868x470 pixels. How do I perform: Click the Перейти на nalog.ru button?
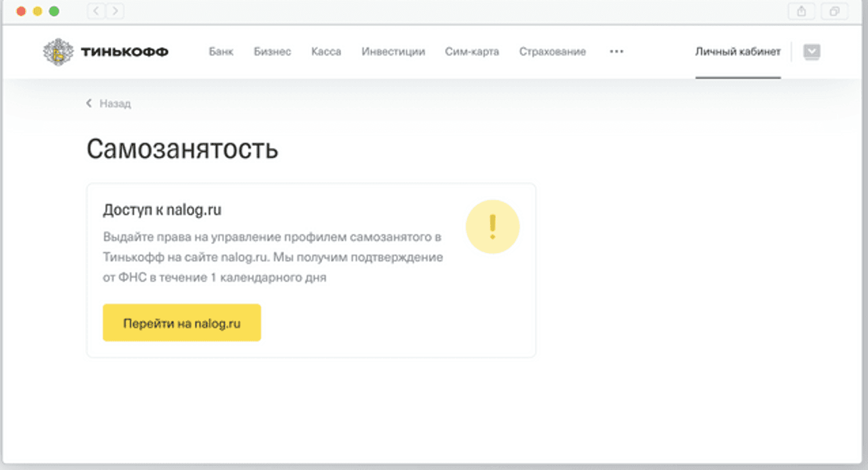(182, 323)
